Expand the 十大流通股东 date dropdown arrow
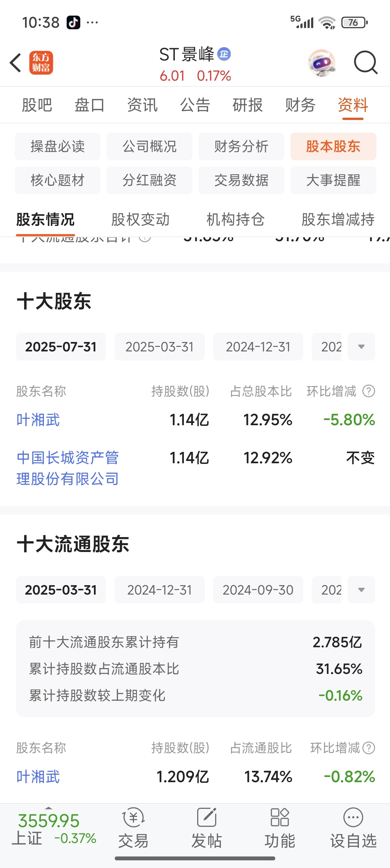This screenshot has width=390, height=868. [361, 590]
